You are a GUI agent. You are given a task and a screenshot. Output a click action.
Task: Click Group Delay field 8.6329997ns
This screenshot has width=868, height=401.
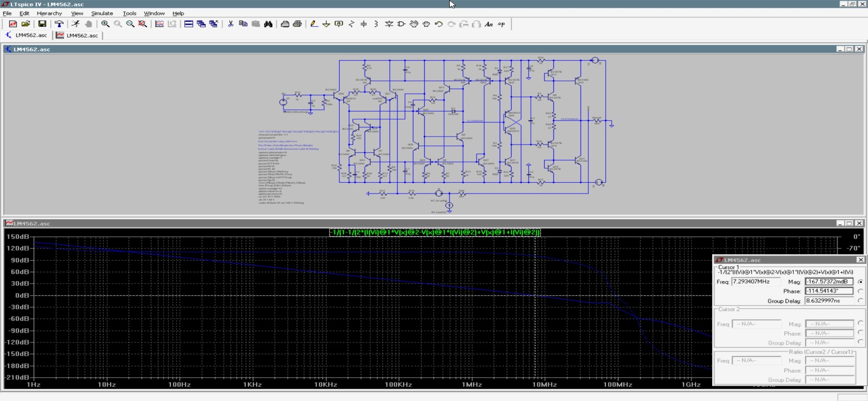tap(829, 301)
